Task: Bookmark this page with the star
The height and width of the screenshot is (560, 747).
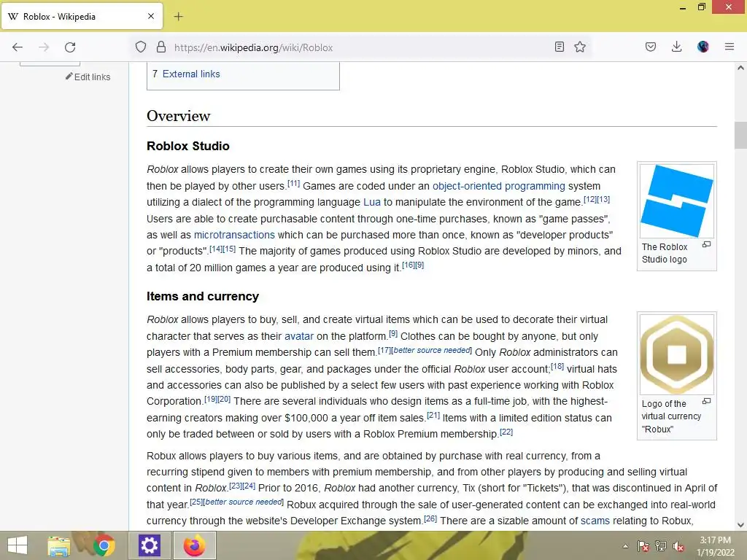Action: pyautogui.click(x=580, y=47)
